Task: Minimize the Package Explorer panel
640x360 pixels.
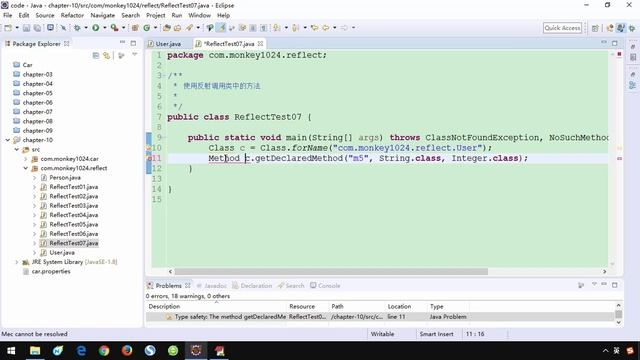Action: point(122,42)
